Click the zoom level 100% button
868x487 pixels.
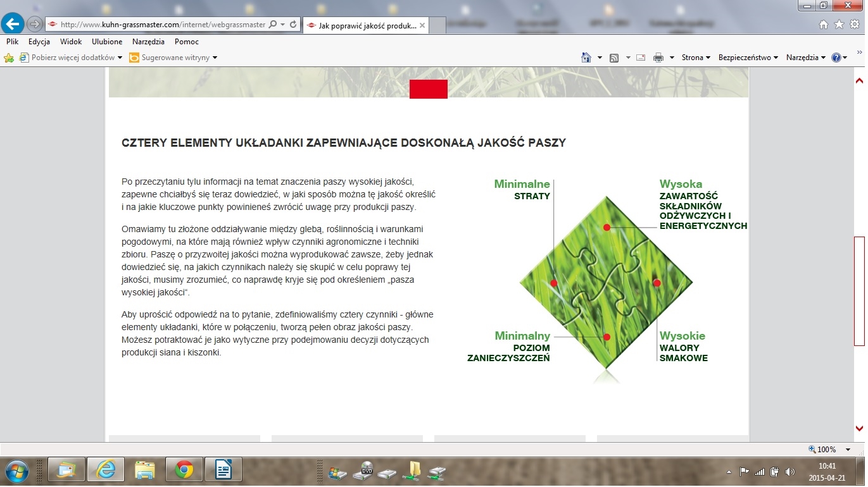822,450
